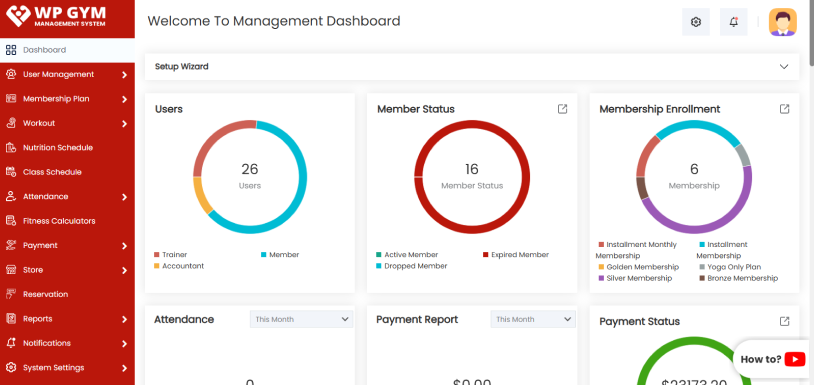814x385 pixels.
Task: Expand User Management submenu arrow
Action: (125, 75)
